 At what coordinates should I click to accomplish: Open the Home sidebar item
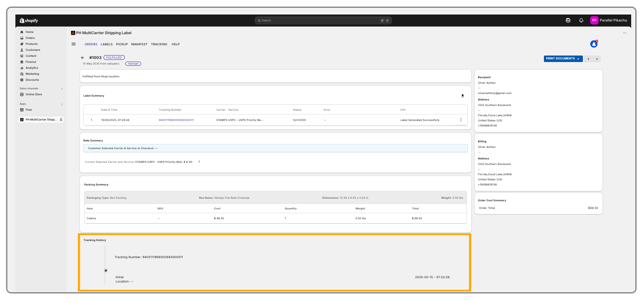click(x=29, y=32)
